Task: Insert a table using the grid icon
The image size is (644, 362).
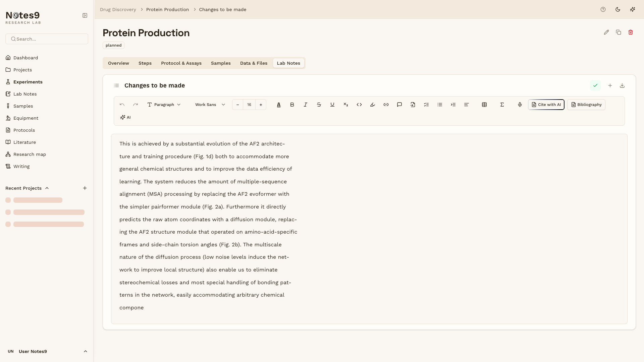Action: pos(484,105)
